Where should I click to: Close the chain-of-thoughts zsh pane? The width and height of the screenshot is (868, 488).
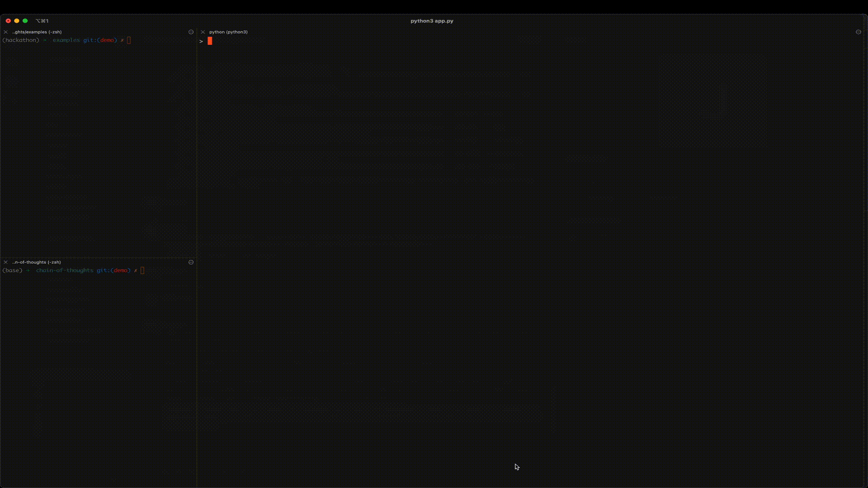tap(6, 262)
